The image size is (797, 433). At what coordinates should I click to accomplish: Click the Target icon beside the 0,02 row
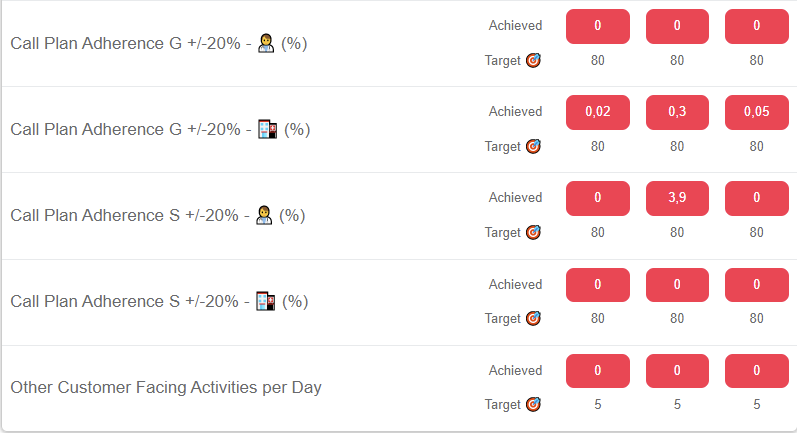[x=533, y=146]
